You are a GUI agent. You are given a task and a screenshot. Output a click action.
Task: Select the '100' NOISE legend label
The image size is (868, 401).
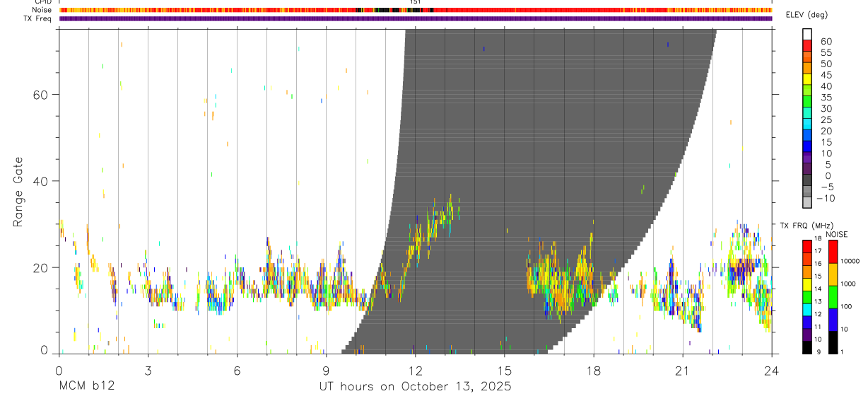(x=845, y=306)
